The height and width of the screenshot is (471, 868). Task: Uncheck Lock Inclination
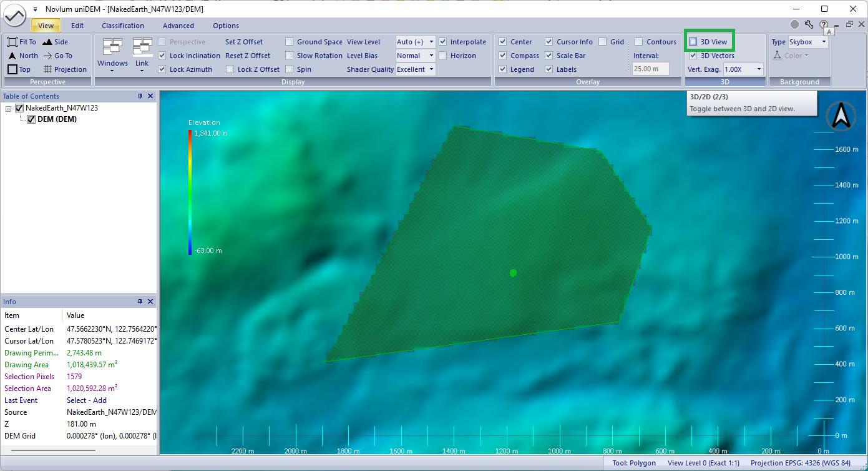point(162,56)
